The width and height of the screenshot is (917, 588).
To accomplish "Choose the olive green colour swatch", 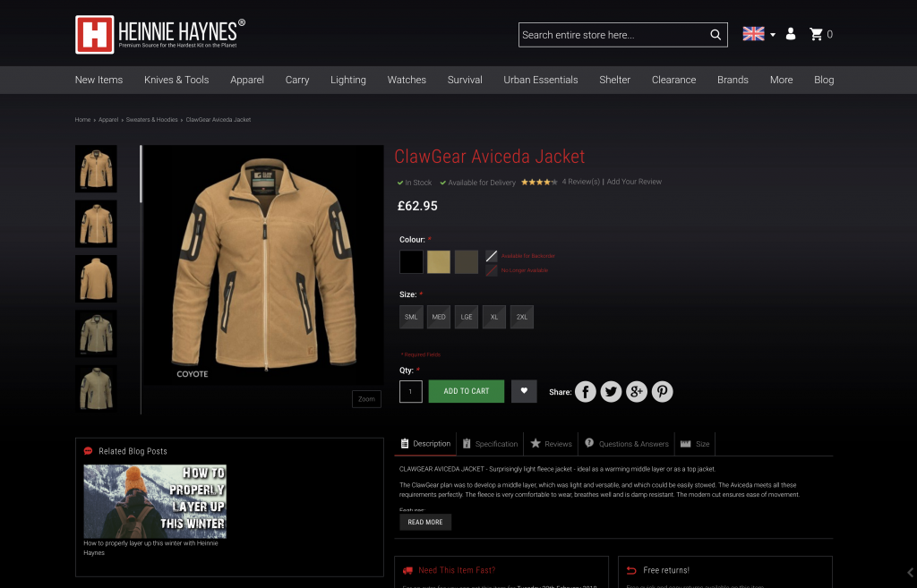I will point(466,262).
